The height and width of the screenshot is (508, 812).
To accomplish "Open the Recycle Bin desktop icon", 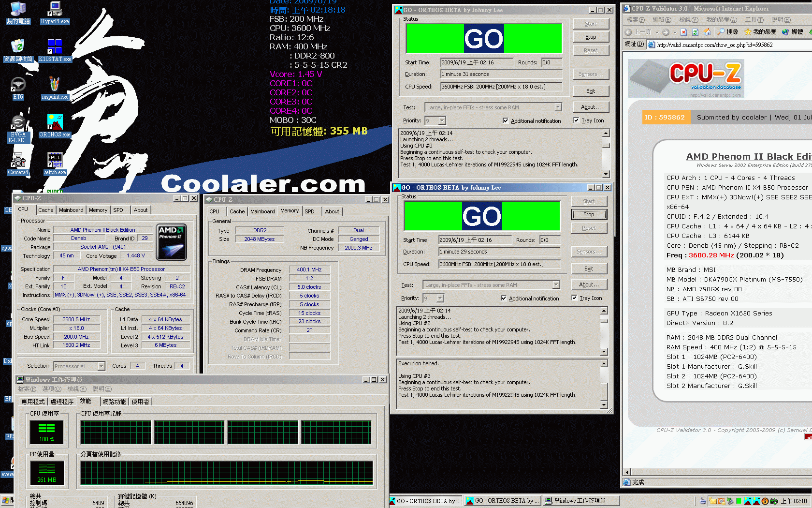I will (18, 50).
